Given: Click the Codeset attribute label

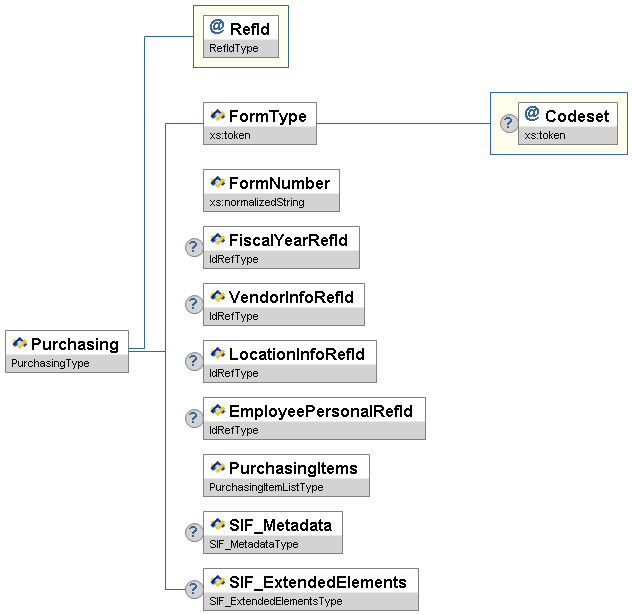Looking at the screenshot, I should (x=576, y=116).
